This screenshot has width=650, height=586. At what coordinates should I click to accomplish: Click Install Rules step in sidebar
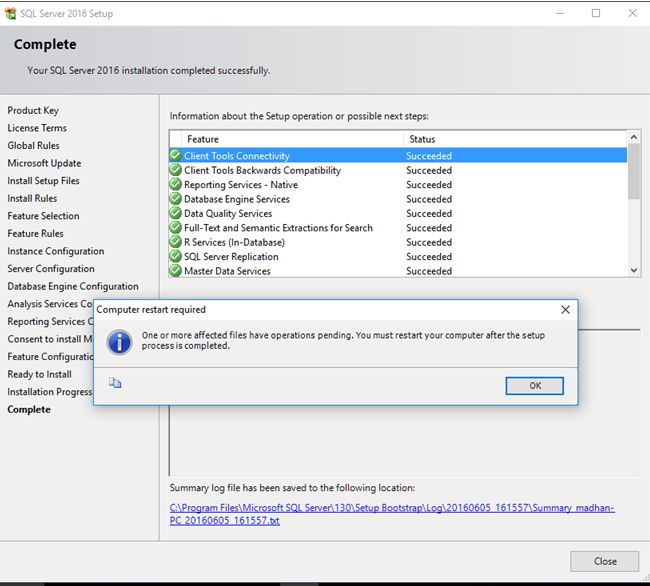click(x=32, y=199)
